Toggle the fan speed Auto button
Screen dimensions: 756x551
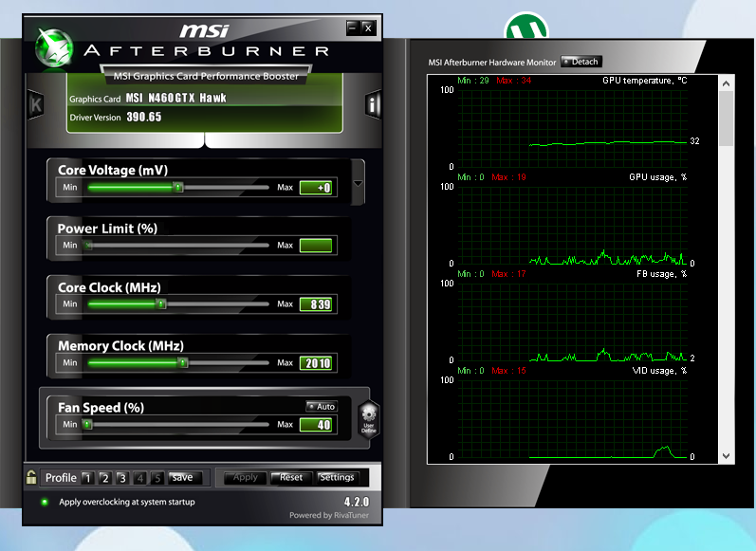point(322,407)
